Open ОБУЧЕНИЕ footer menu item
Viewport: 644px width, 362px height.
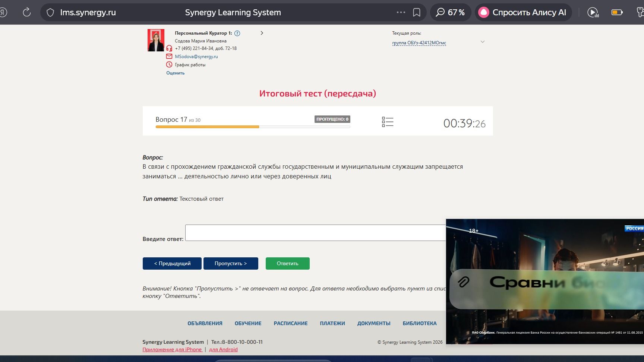[x=248, y=323]
